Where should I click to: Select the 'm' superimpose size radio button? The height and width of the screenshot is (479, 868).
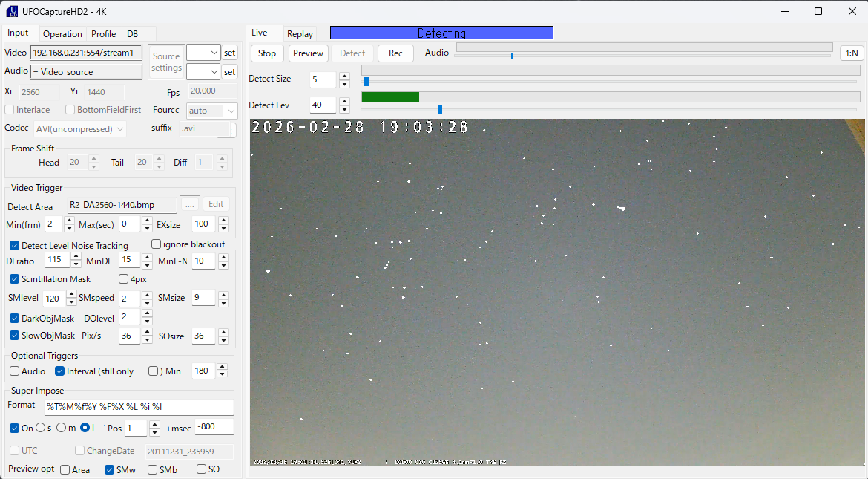click(x=62, y=428)
